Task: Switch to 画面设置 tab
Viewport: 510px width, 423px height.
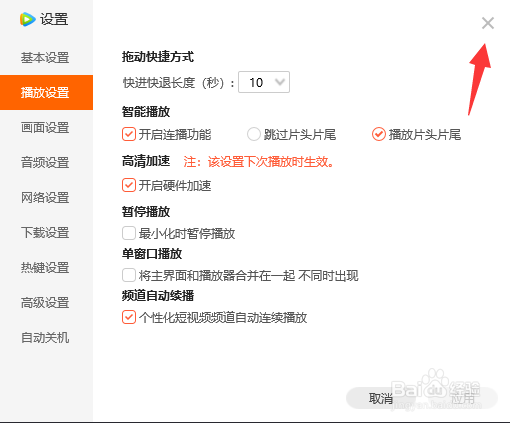Action: click(45, 128)
